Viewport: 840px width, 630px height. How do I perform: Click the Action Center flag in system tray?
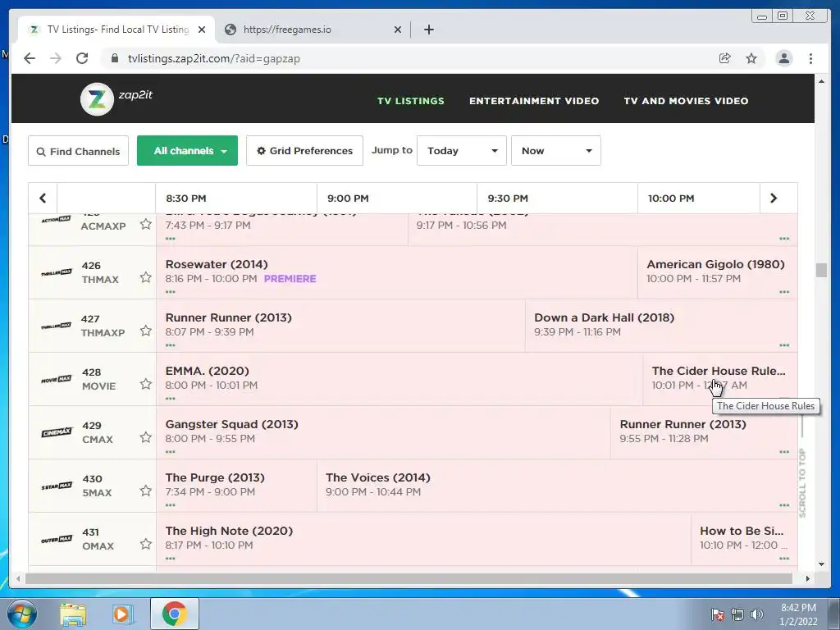[x=718, y=614]
